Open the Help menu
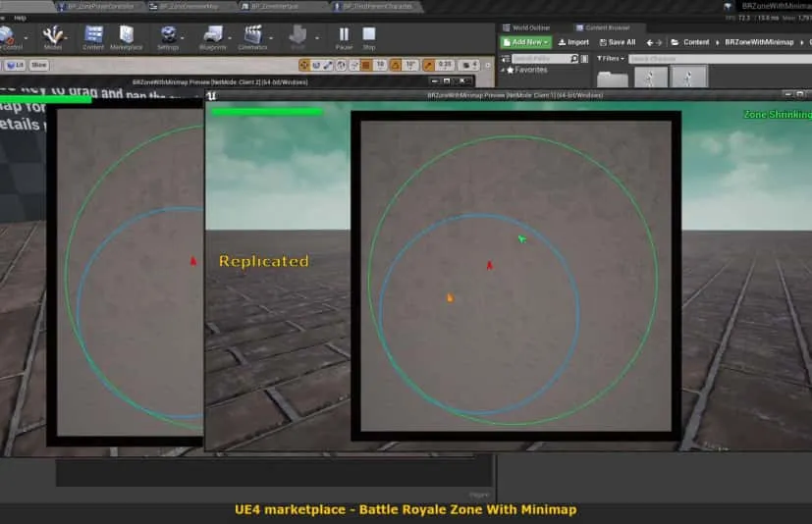The width and height of the screenshot is (812, 524). point(21,18)
